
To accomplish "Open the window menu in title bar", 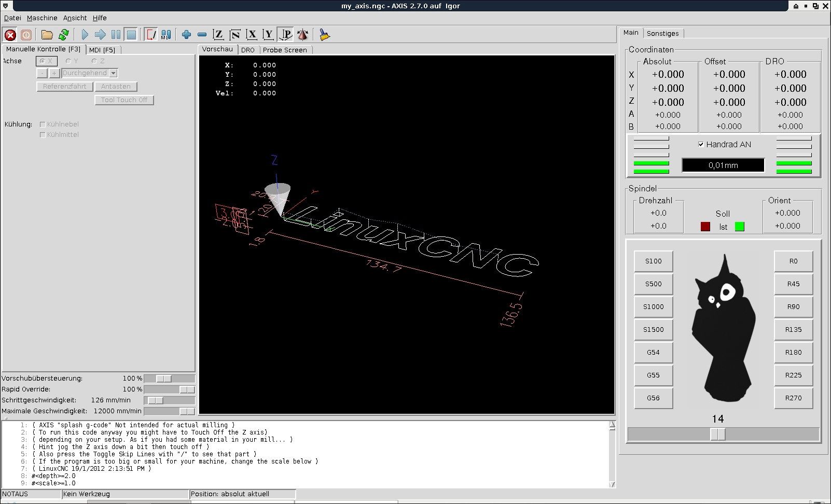I will [5, 6].
